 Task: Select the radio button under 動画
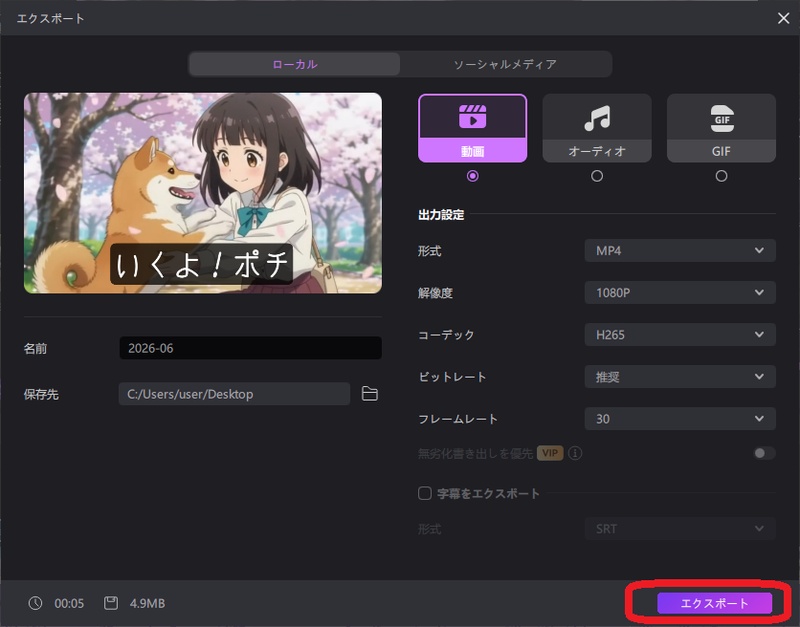tap(472, 176)
